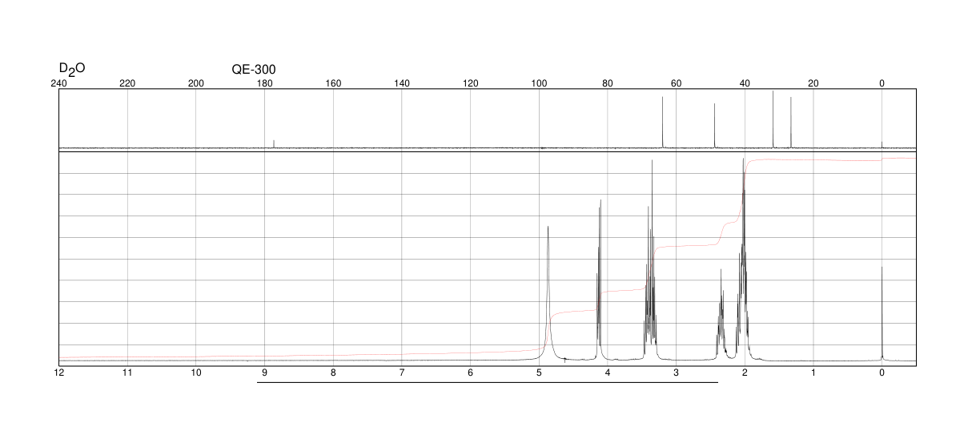Viewport: 980px width, 423px height.
Task: Click the 7 ppm proton axis label
Action: coord(402,373)
